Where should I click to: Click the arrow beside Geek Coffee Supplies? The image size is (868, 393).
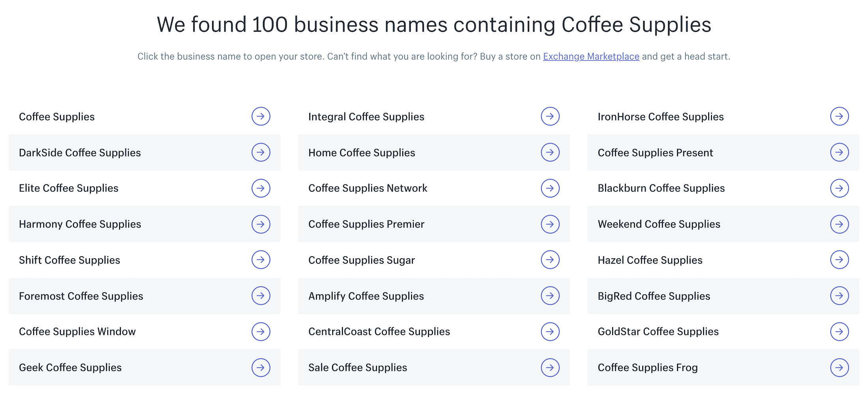pos(261,367)
